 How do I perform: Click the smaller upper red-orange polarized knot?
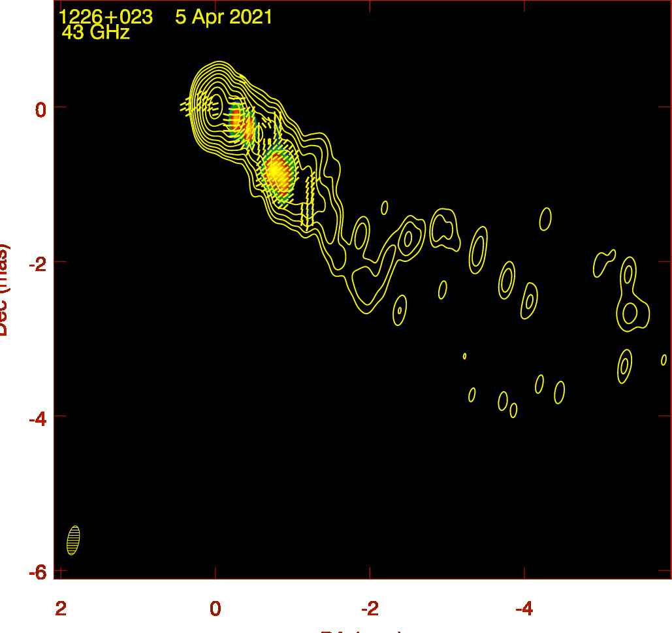coord(241,123)
